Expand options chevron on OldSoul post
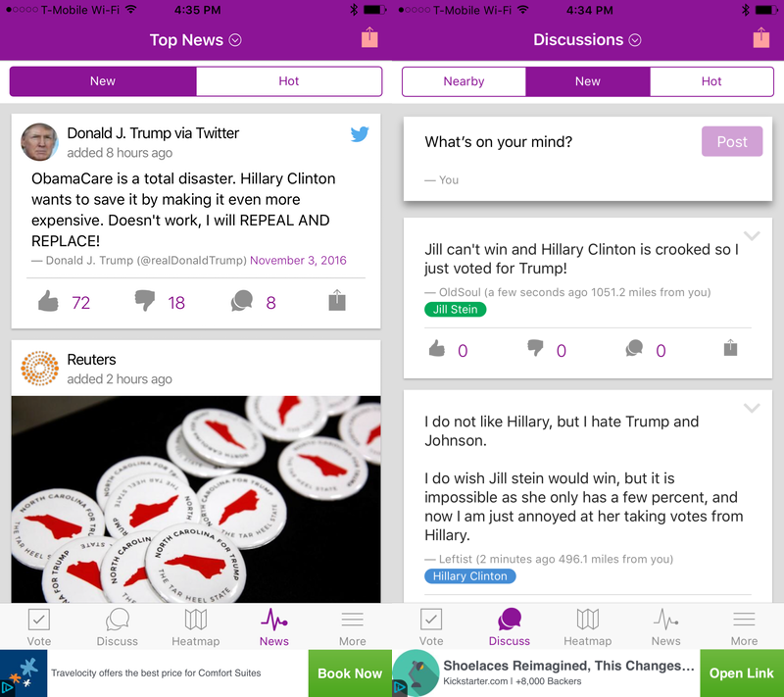 tap(752, 235)
